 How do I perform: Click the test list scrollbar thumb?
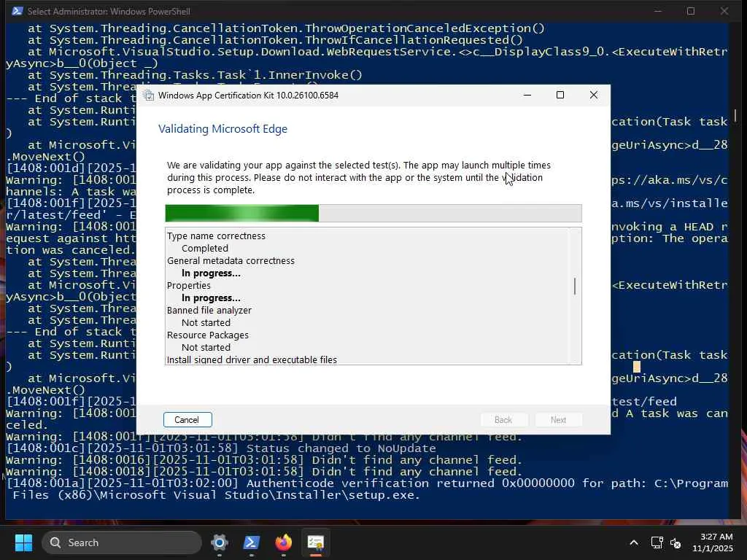click(x=575, y=286)
